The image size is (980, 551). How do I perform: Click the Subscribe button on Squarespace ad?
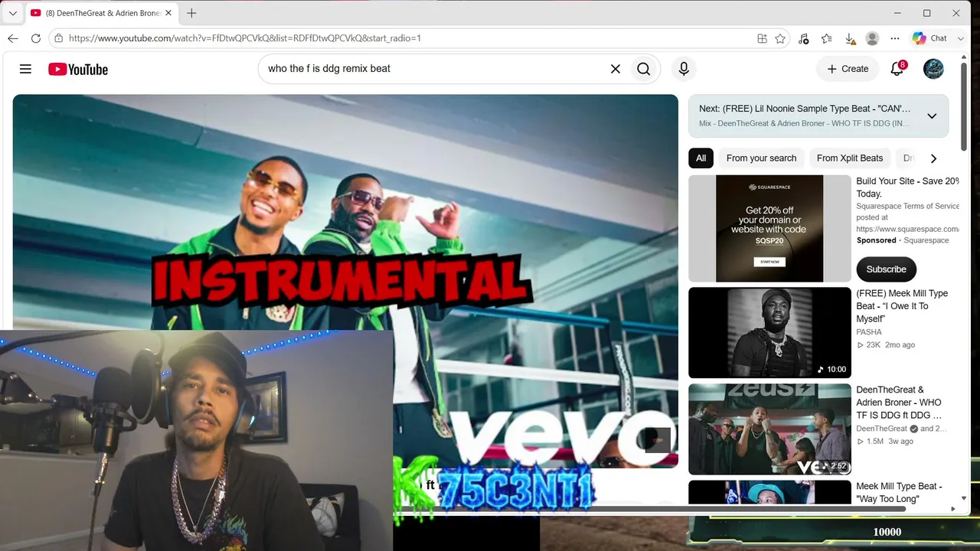886,269
